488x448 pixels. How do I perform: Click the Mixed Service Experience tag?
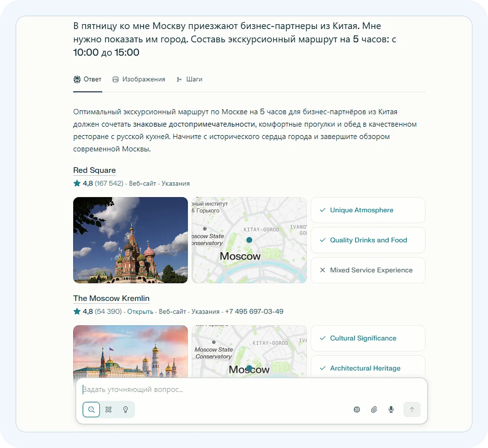coord(368,270)
